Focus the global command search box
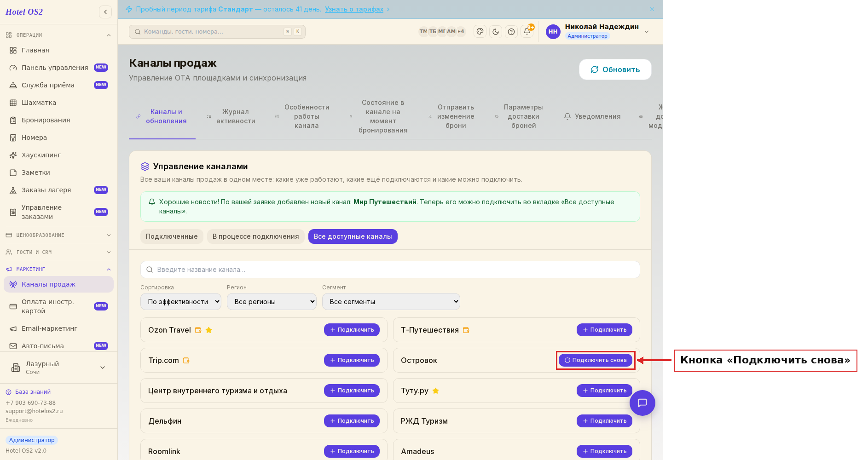 pos(217,32)
